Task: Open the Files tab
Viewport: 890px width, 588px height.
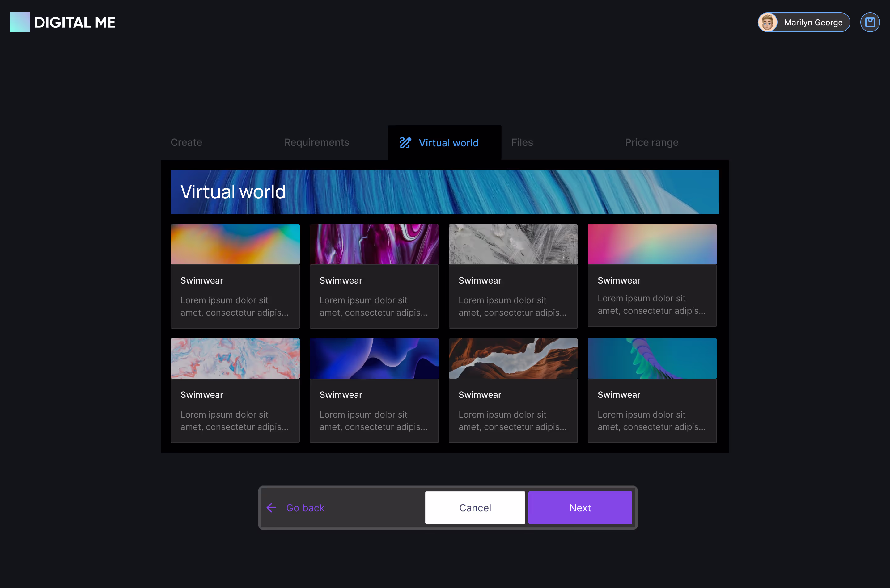Action: [x=522, y=142]
